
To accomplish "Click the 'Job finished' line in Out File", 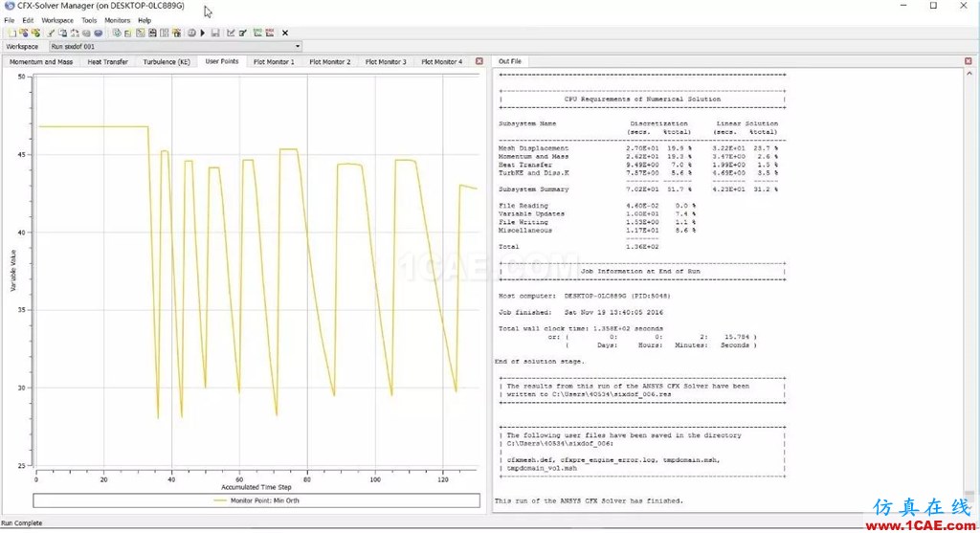I will click(x=581, y=312).
